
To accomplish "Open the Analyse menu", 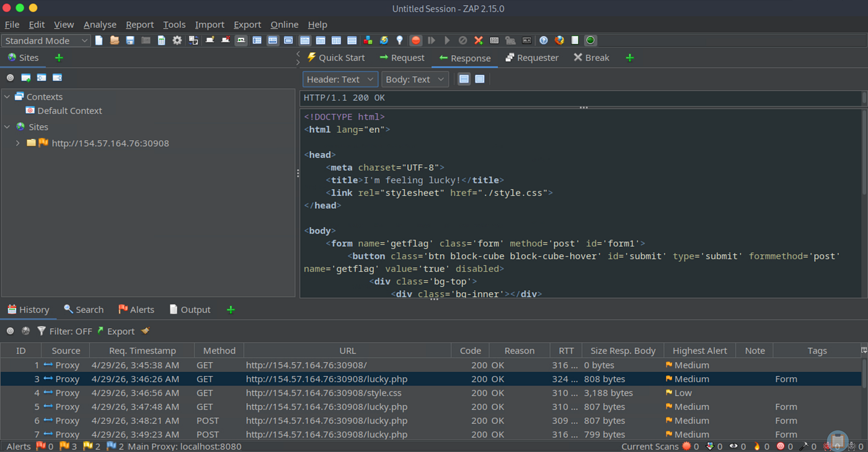I will tap(100, 24).
